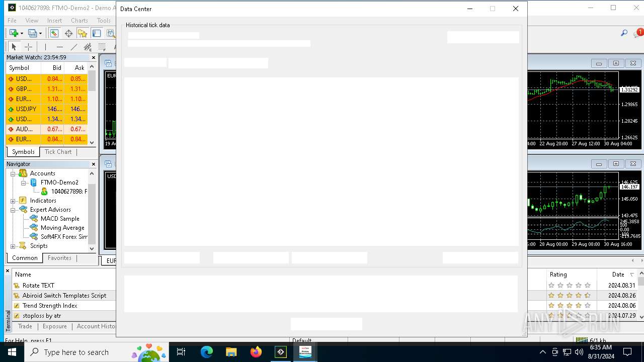Toggle the Market Watch toolbar icon
644x362 pixels.
click(x=54, y=33)
